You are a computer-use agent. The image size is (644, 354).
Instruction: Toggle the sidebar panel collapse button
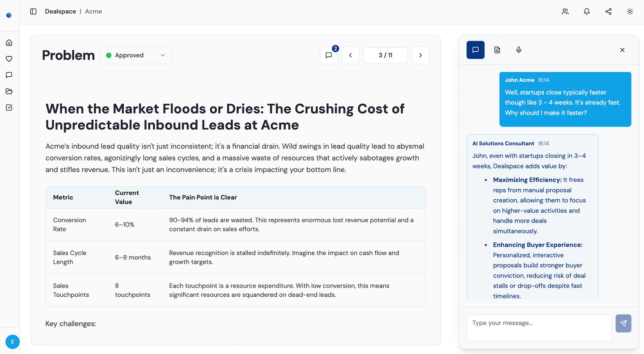(33, 12)
